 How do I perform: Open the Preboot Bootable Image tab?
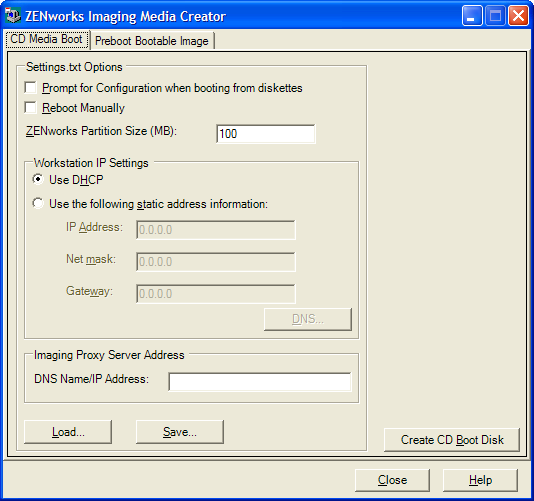[152, 41]
